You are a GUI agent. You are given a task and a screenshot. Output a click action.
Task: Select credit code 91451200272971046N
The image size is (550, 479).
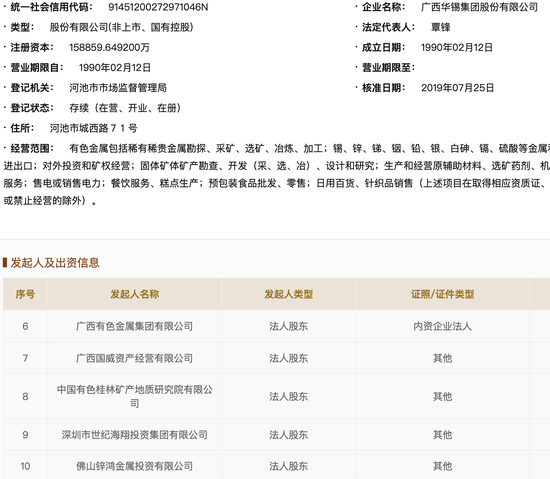point(158,7)
